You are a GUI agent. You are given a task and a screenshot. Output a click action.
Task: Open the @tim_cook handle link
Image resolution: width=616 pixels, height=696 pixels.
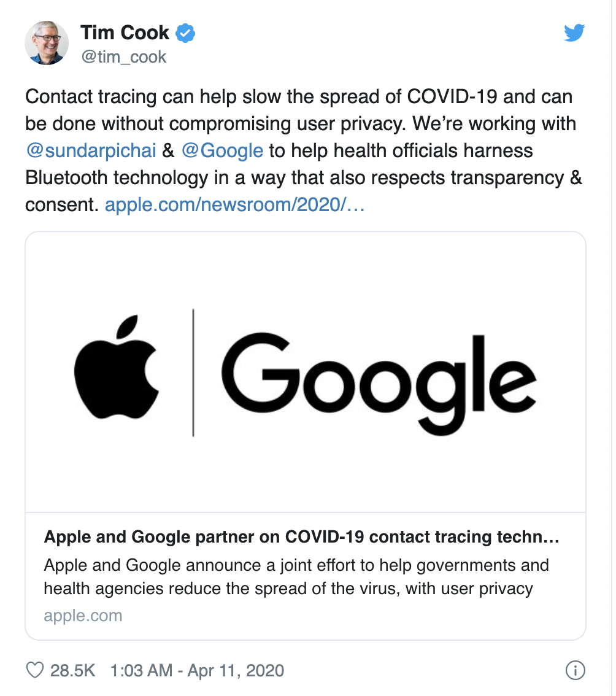point(123,57)
